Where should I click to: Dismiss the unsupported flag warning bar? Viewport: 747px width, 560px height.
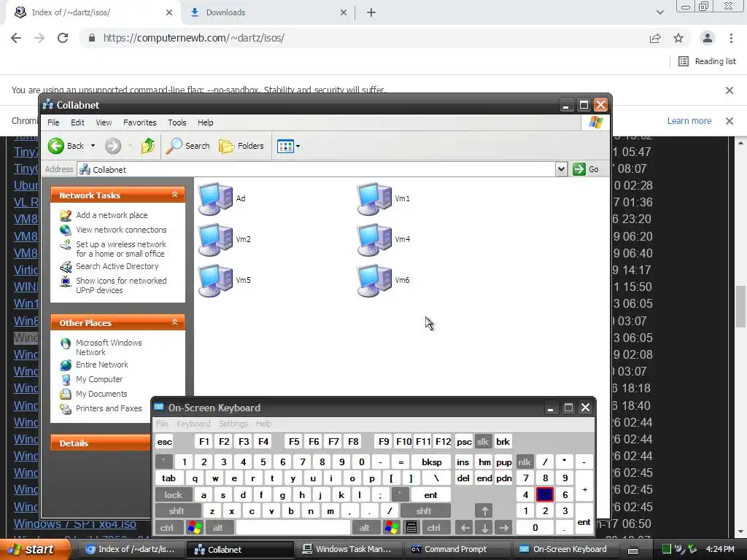(729, 90)
